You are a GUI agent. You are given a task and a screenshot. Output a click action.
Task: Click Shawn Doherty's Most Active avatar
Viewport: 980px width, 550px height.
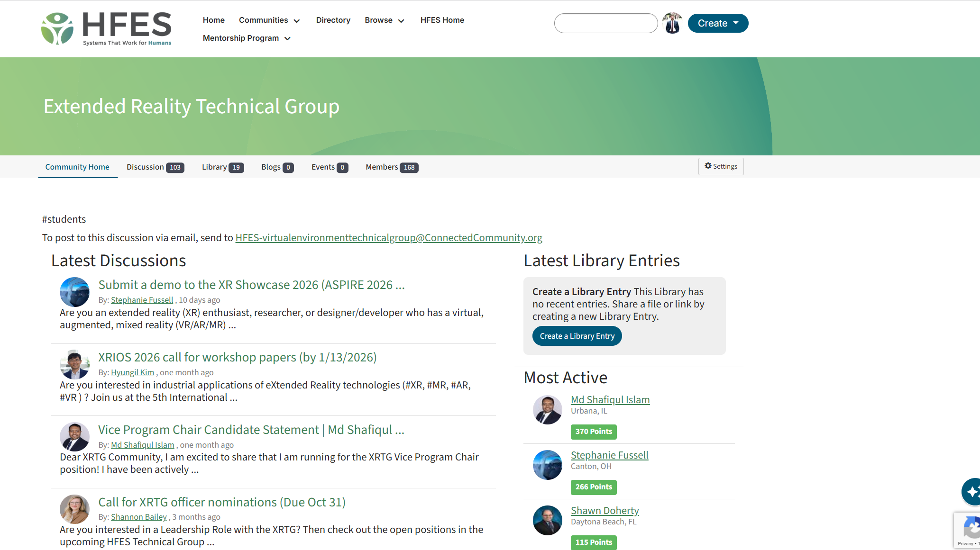pyautogui.click(x=547, y=520)
